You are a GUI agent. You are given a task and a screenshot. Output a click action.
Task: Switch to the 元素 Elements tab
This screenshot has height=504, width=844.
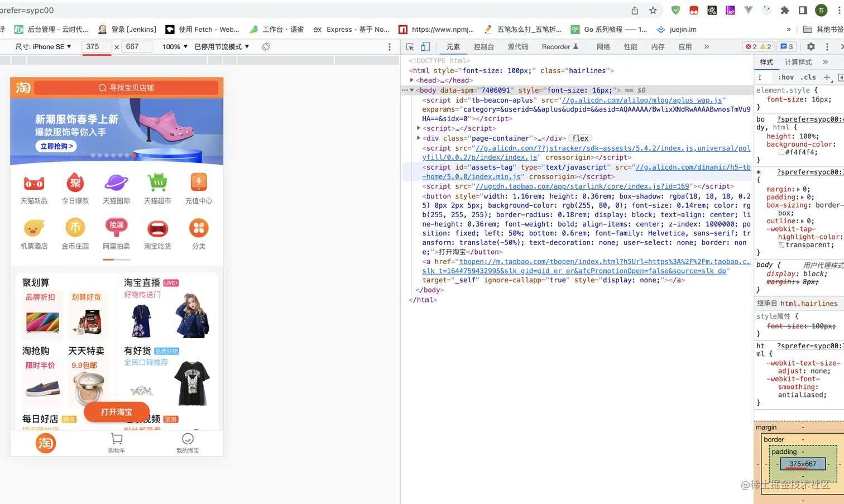tap(453, 47)
